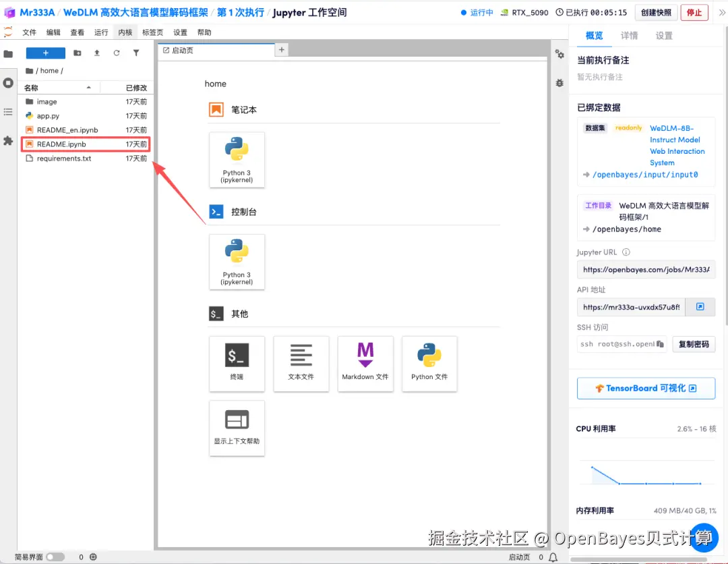728x564 pixels.
Task: Click the file filter funnel icon
Action: (136, 53)
